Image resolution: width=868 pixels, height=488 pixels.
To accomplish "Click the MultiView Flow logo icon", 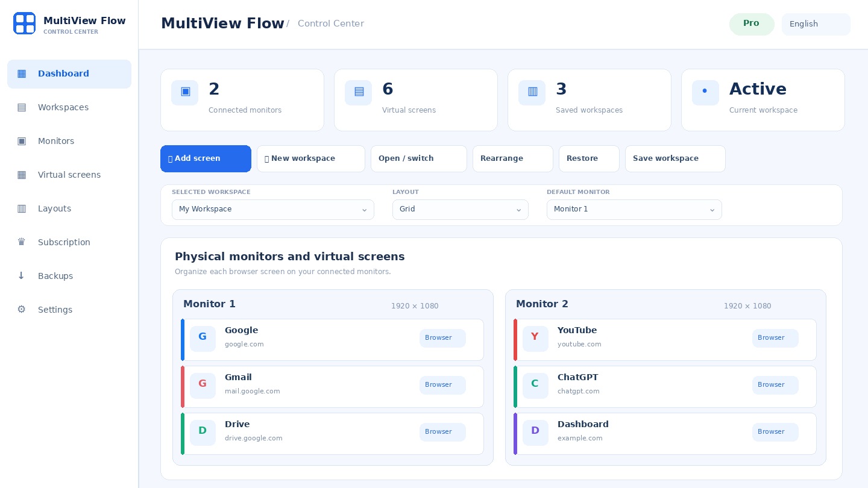I will tap(24, 23).
